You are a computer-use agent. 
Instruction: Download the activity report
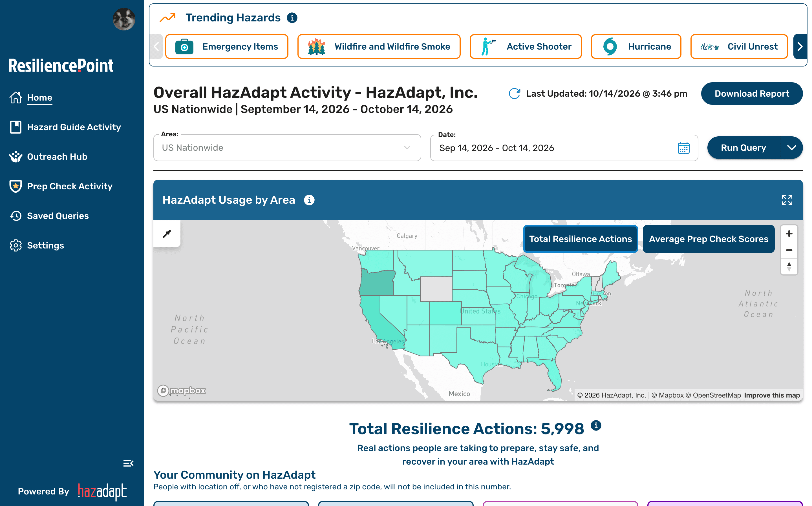(x=752, y=94)
